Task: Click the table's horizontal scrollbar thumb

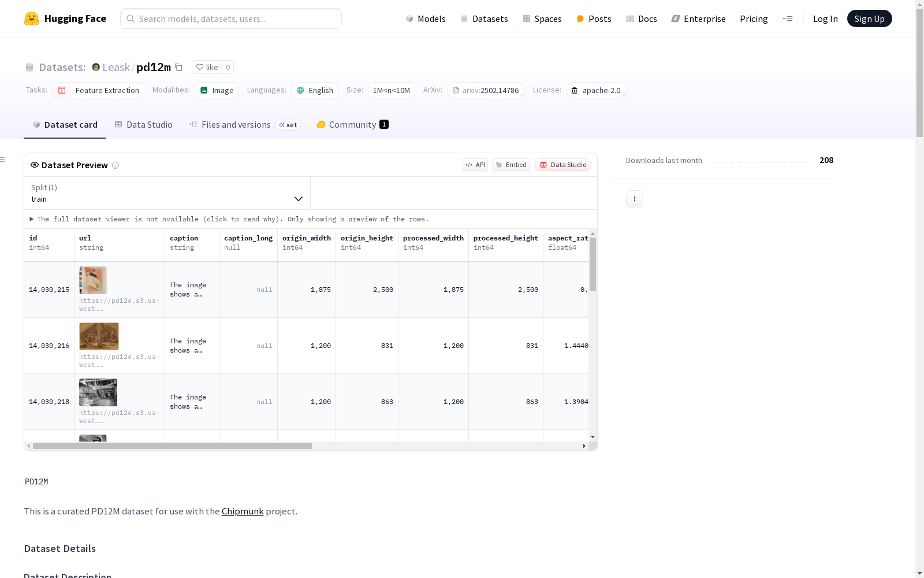Action: click(172, 446)
